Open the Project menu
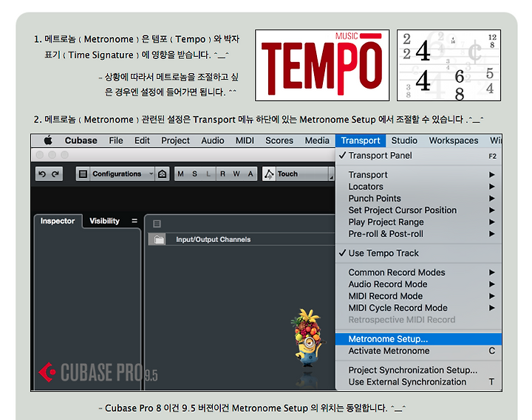The image size is (532, 420). point(175,140)
